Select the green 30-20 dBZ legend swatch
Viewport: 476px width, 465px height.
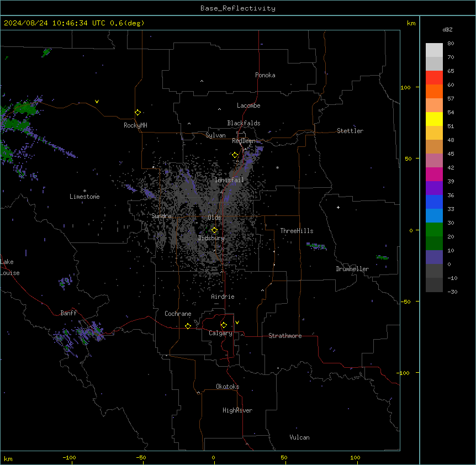434,230
